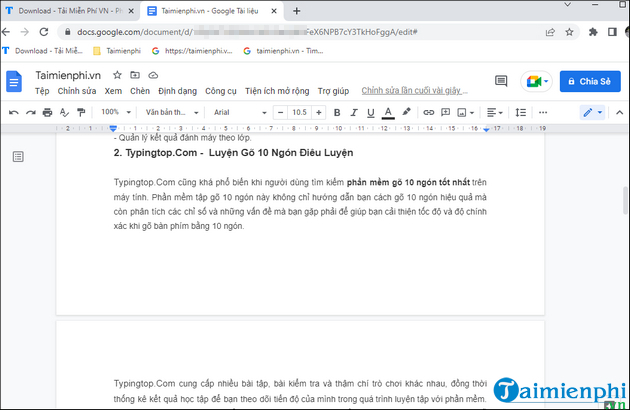
Task: Open the Chỉnh sửa menu
Action: 77,91
